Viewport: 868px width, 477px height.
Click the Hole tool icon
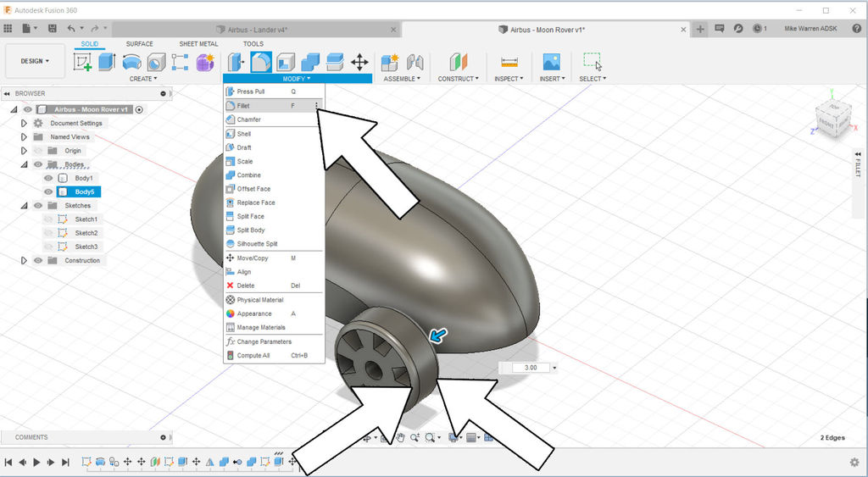[x=156, y=62]
